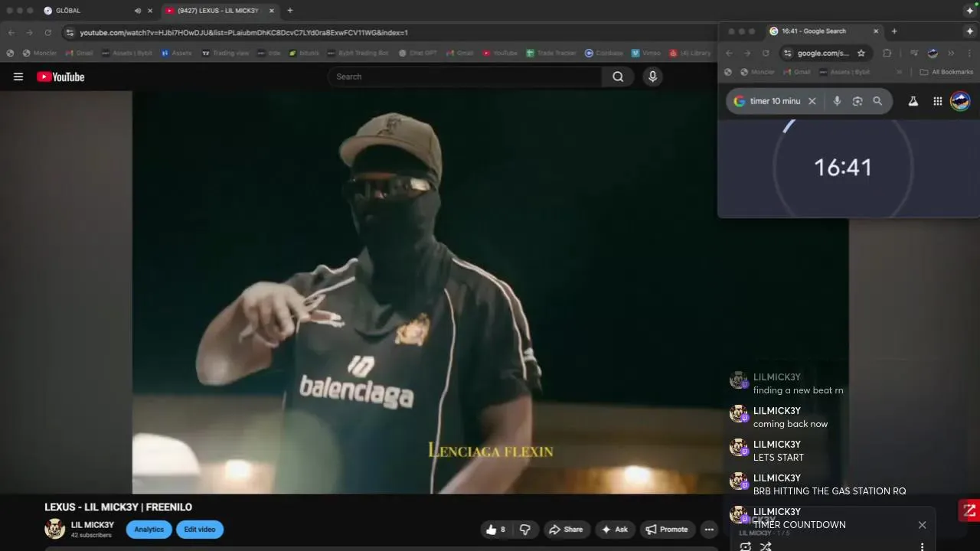Open the LIL MICK3Y channel name link

point(93,525)
